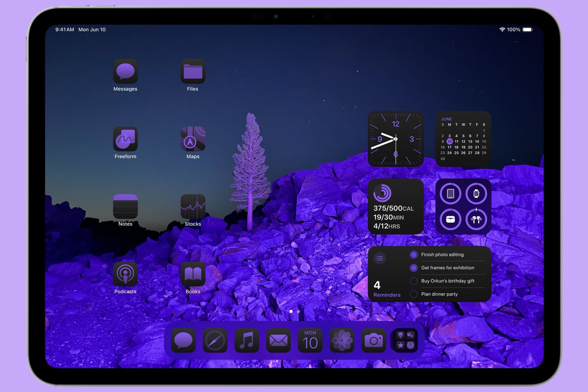588x392 pixels.
Task: Check off Plan dinner party reminder
Action: tap(414, 294)
